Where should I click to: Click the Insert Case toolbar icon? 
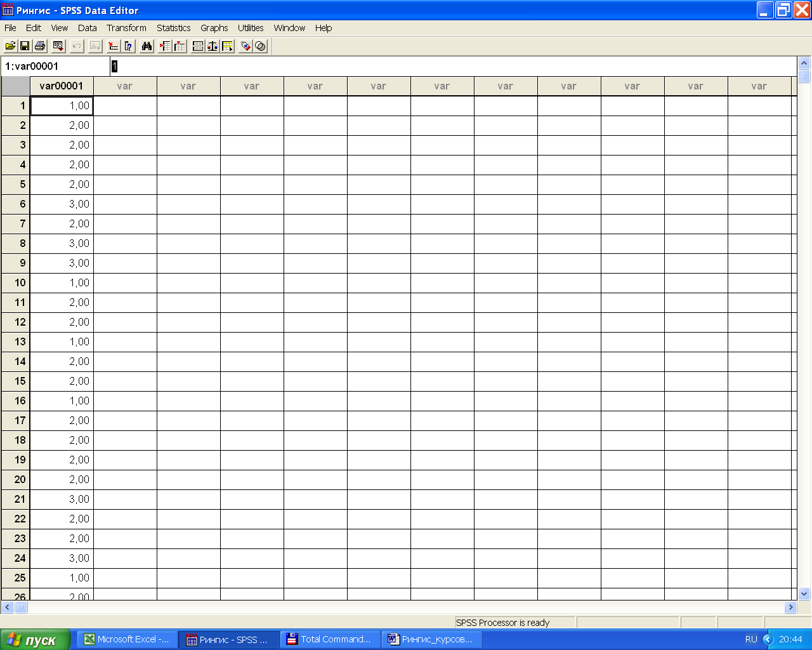(165, 46)
